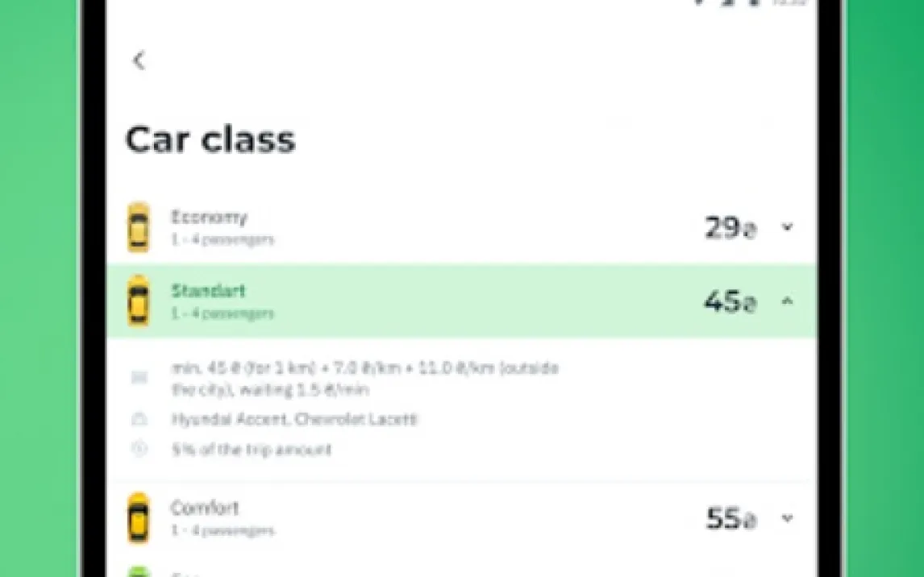Choose the Comfort car class row

tap(461, 518)
